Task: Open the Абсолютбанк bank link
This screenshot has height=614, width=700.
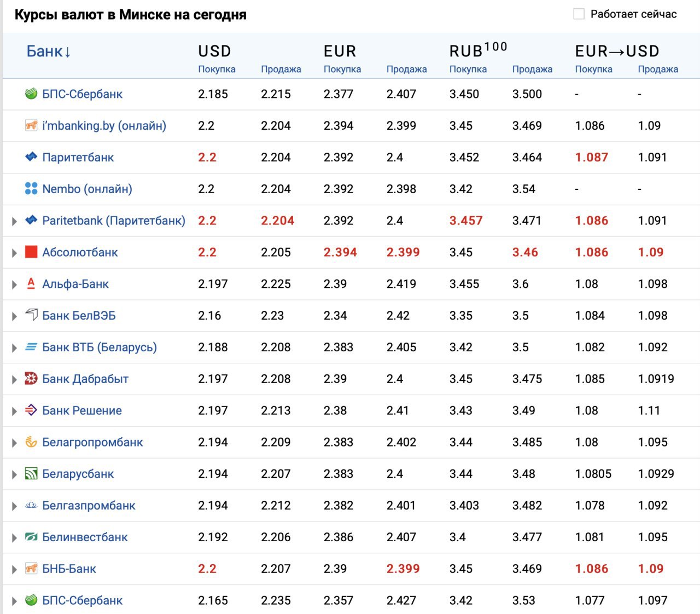Action: (x=80, y=252)
